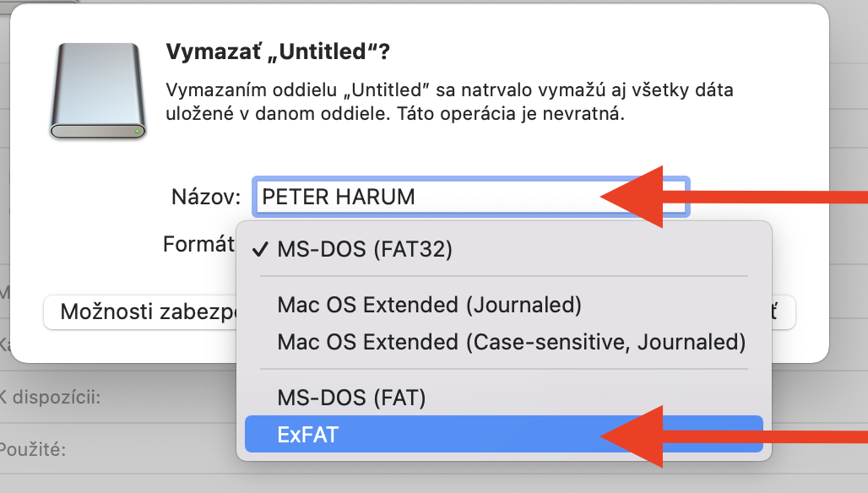Pick Mac OS Extended (Case-sensitive, Journaled)
This screenshot has height=493, width=868.
click(511, 342)
